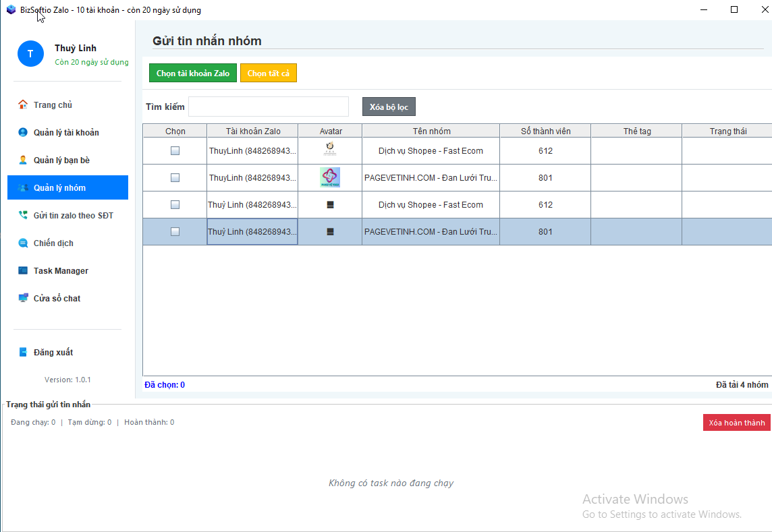Click the Task Manager icon

[x=23, y=270]
